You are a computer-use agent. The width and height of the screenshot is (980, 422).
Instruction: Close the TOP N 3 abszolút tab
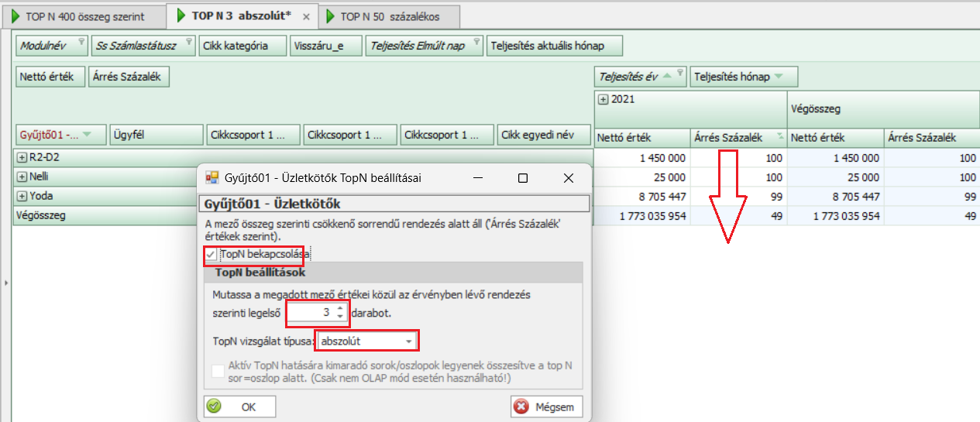point(305,16)
